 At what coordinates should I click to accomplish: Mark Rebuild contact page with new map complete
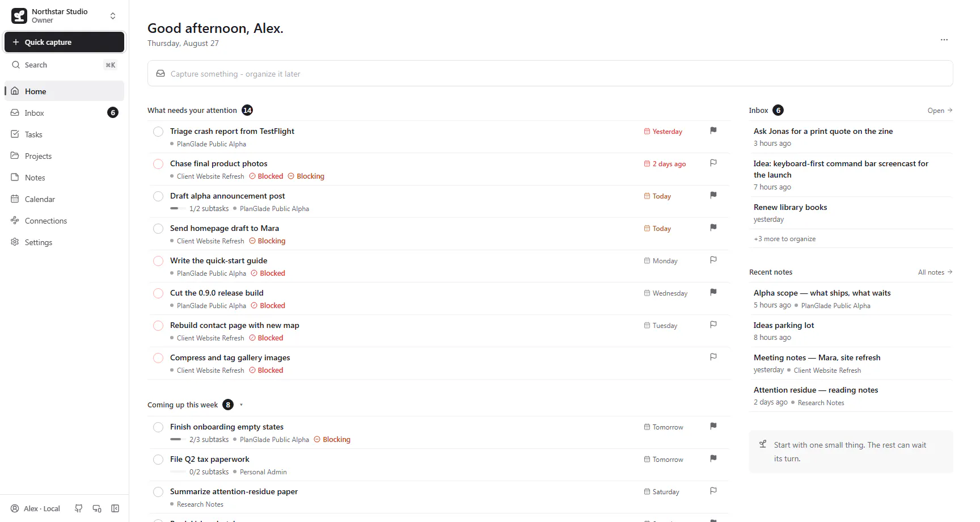pos(158,326)
